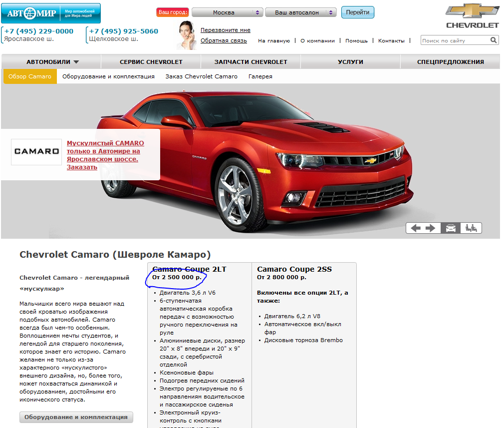504x428 pixels.
Task: Click Перезвоните мне link
Action: [226, 30]
